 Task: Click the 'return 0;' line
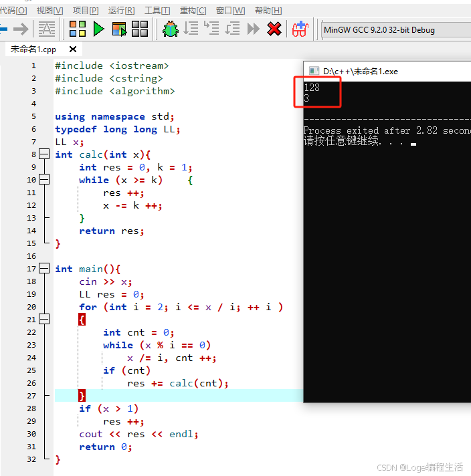pyautogui.click(x=106, y=447)
